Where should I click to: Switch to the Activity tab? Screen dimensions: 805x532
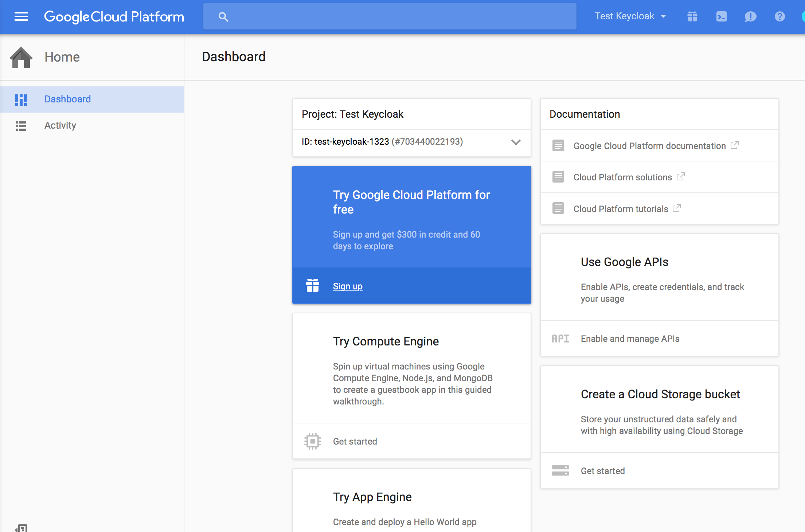60,125
